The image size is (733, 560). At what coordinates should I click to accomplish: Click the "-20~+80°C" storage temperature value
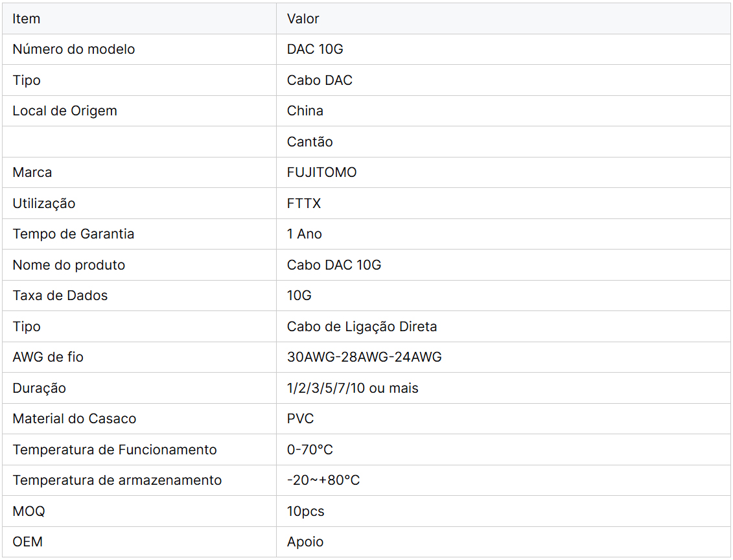323,480
